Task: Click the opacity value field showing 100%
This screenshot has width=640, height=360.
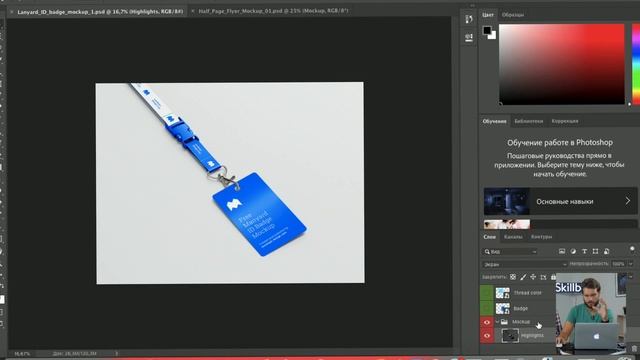Action: click(x=618, y=264)
